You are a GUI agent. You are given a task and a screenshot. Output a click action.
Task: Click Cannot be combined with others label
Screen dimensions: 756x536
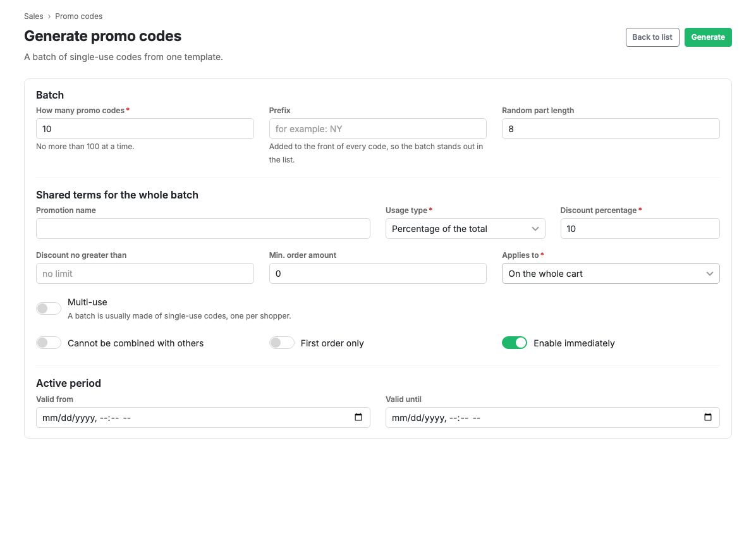[x=135, y=343]
